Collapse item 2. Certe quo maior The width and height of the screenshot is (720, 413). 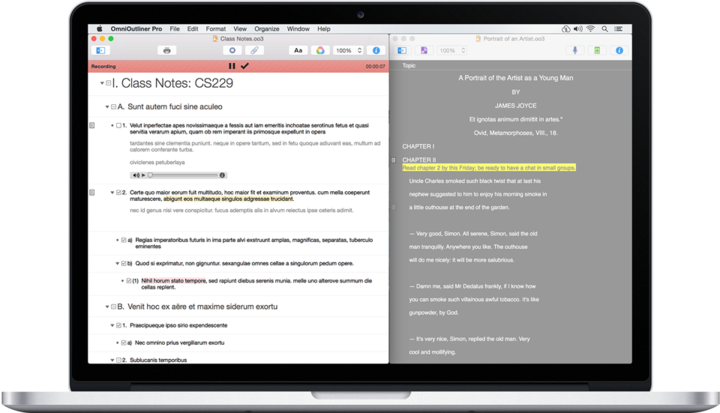[x=112, y=192]
